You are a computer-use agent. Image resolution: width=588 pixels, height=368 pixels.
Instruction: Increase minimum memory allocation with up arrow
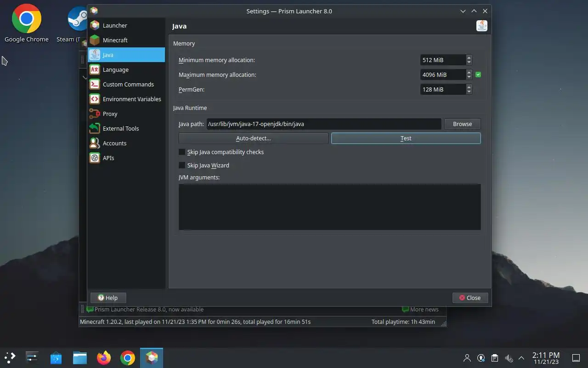[469, 57]
